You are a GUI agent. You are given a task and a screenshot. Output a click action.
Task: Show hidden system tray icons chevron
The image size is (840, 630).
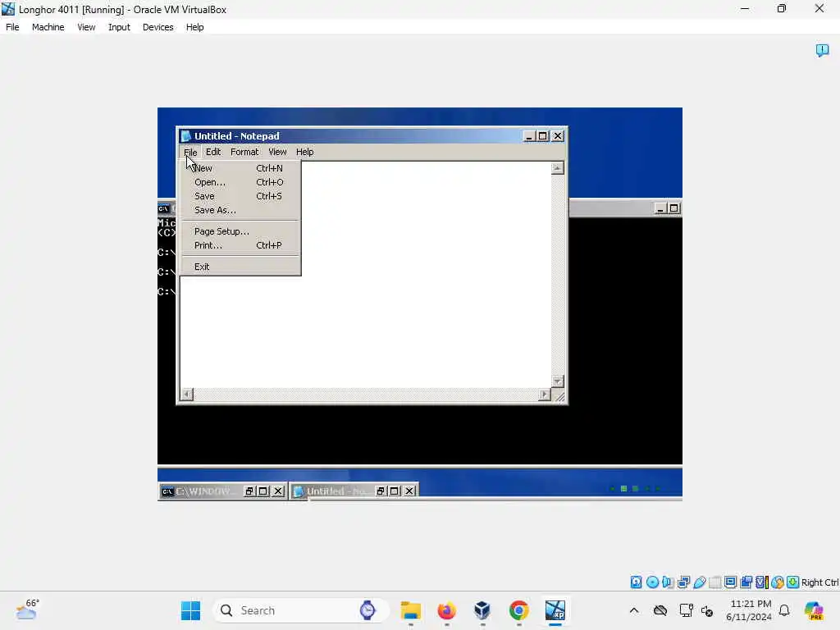(634, 610)
